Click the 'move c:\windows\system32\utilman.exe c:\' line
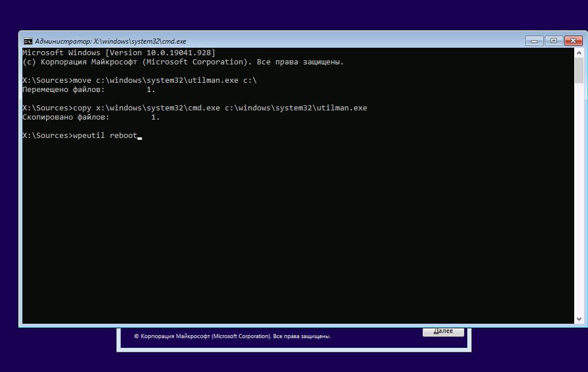This screenshot has height=372, width=588. (x=140, y=80)
